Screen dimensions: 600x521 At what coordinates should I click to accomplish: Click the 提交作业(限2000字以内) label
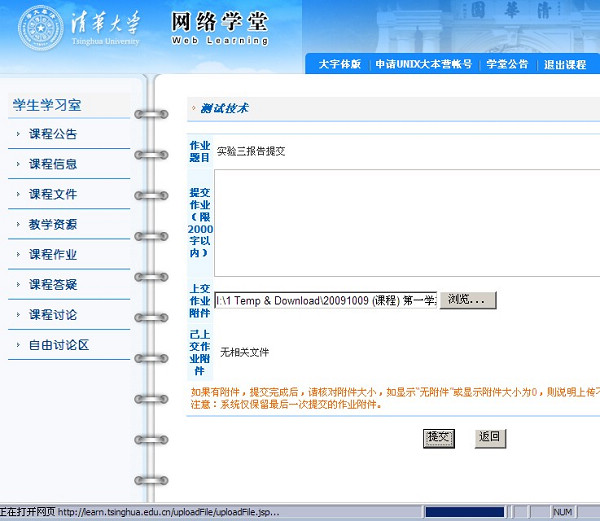point(200,223)
